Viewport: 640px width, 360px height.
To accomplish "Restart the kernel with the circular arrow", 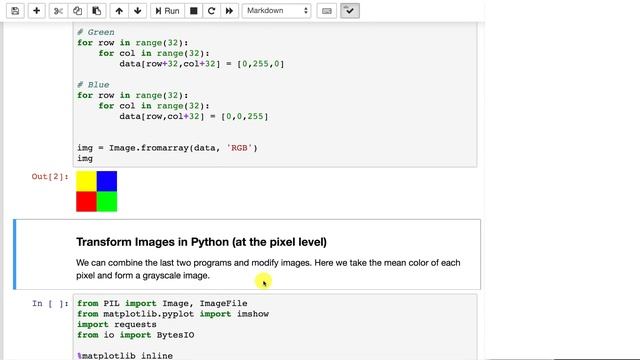I will [211, 11].
